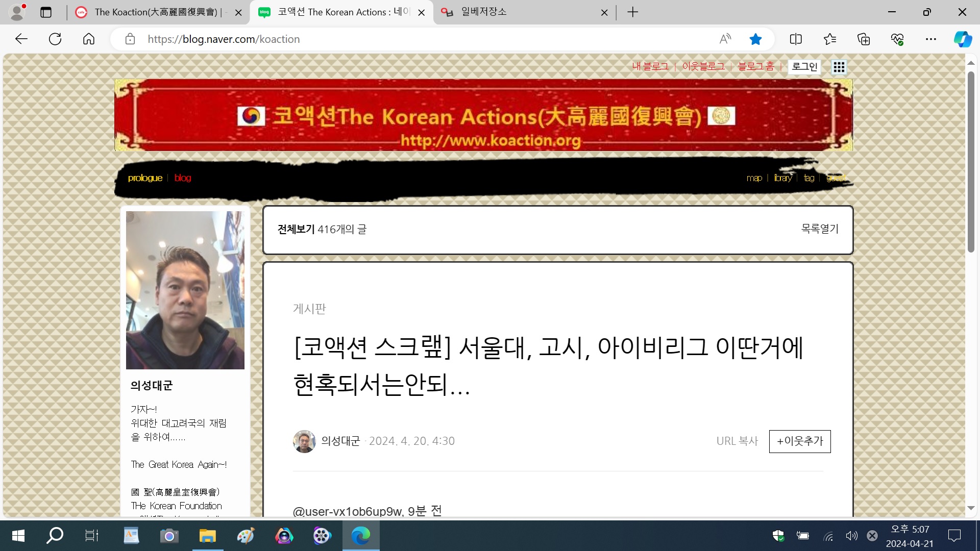Viewport: 980px width, 551px height.
Task: Expand the post list with 목록열기
Action: 820,229
